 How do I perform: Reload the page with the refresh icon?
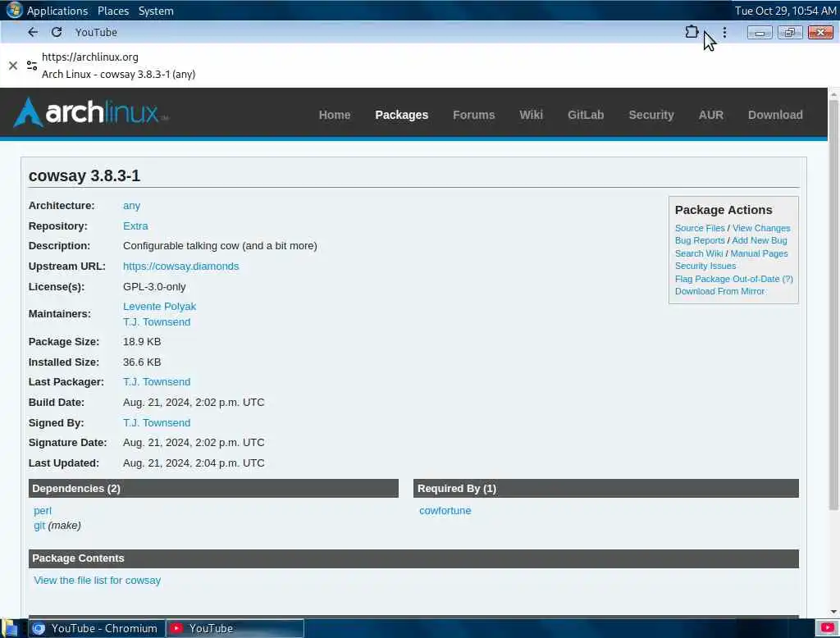[57, 32]
